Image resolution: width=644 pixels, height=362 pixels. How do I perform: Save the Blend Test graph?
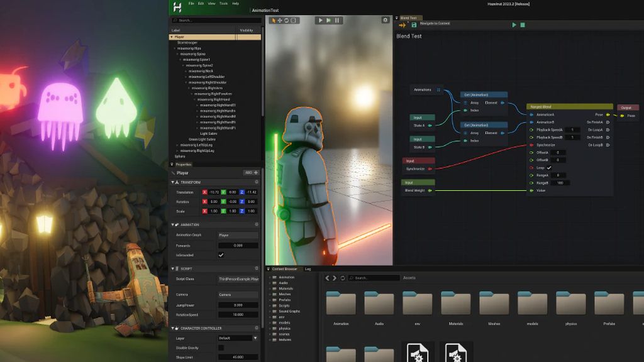(414, 25)
